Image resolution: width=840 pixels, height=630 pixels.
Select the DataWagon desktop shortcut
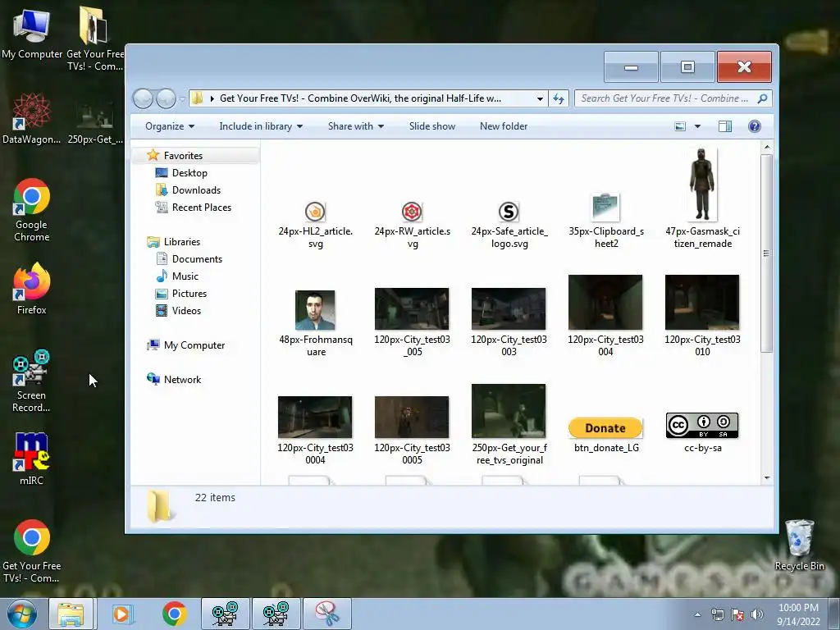(x=32, y=118)
